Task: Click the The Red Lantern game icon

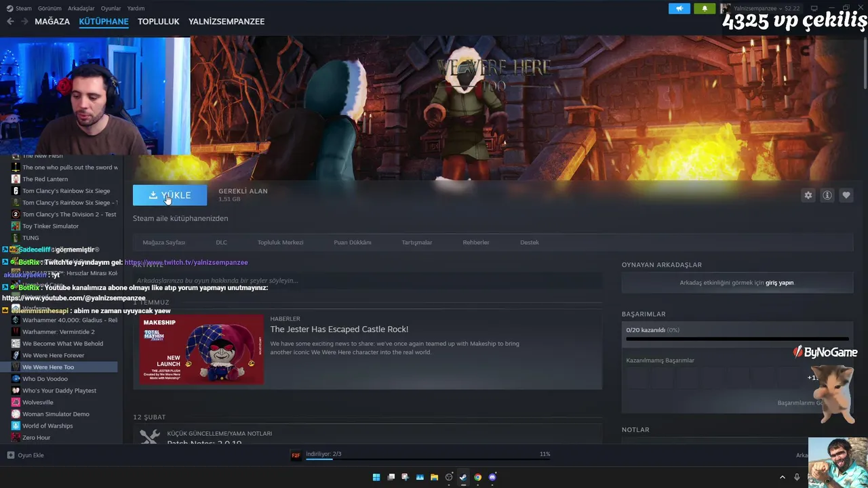Action: (16, 179)
